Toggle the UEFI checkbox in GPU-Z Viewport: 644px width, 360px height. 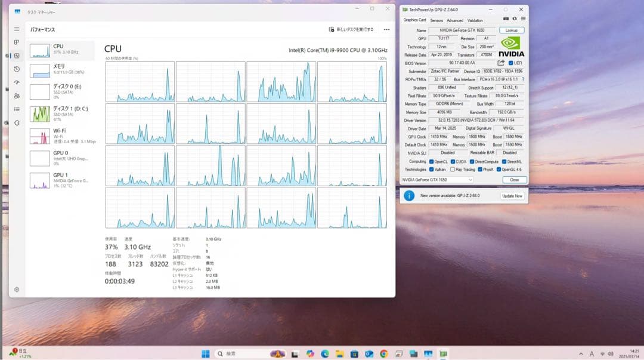[510, 63]
